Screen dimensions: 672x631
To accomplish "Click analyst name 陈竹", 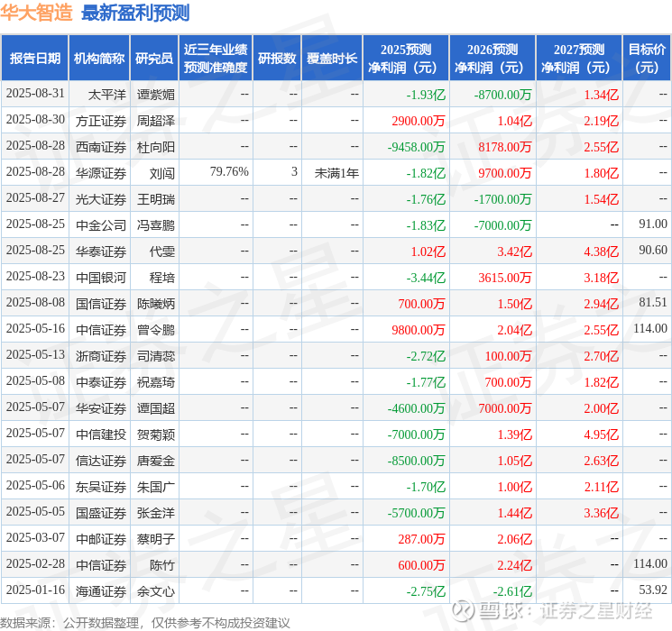I will [162, 565].
